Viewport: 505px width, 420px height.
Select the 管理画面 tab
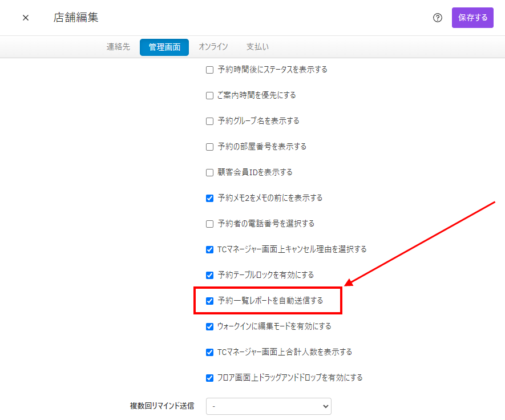pos(164,47)
